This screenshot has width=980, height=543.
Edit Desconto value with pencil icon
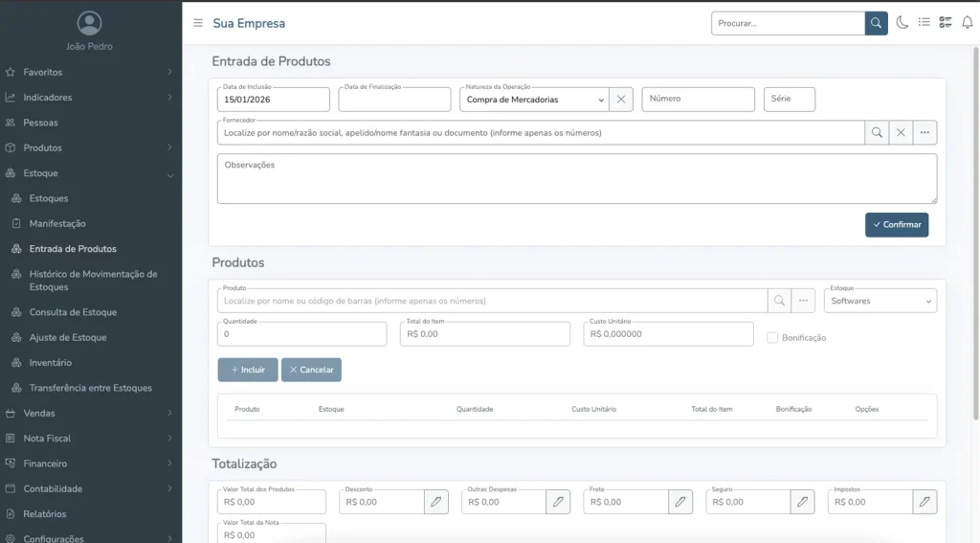point(436,502)
